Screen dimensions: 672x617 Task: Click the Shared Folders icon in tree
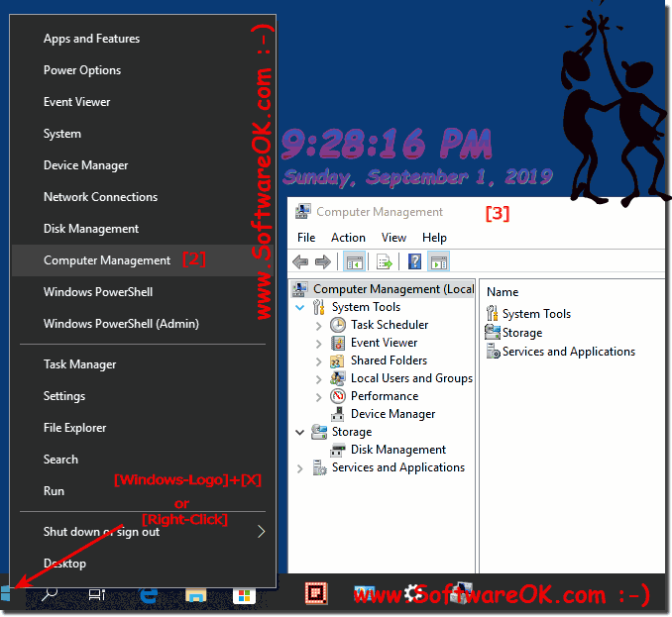click(337, 360)
